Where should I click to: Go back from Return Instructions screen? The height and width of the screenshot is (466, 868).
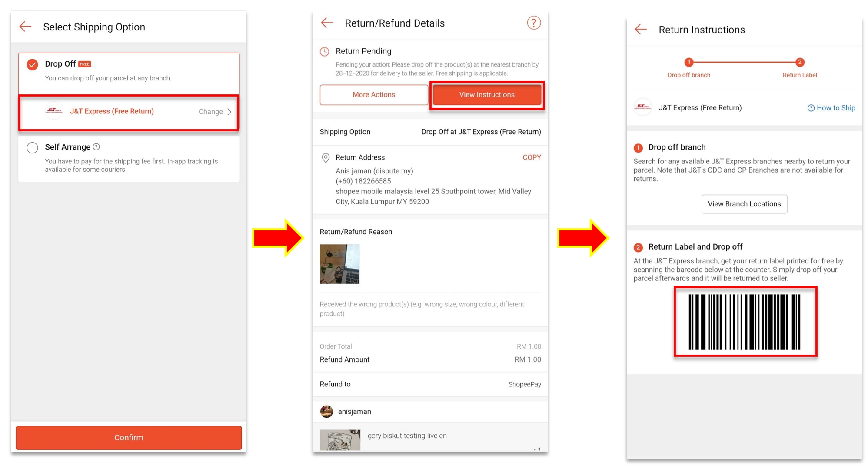pos(641,30)
